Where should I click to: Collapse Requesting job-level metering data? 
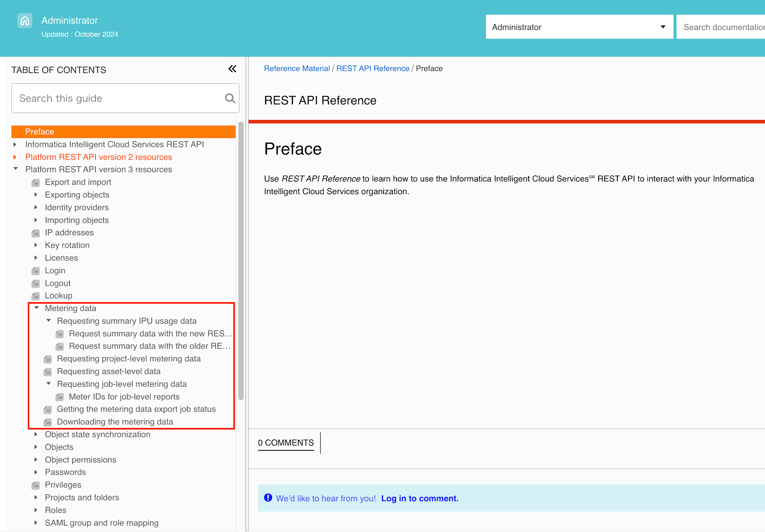(49, 384)
